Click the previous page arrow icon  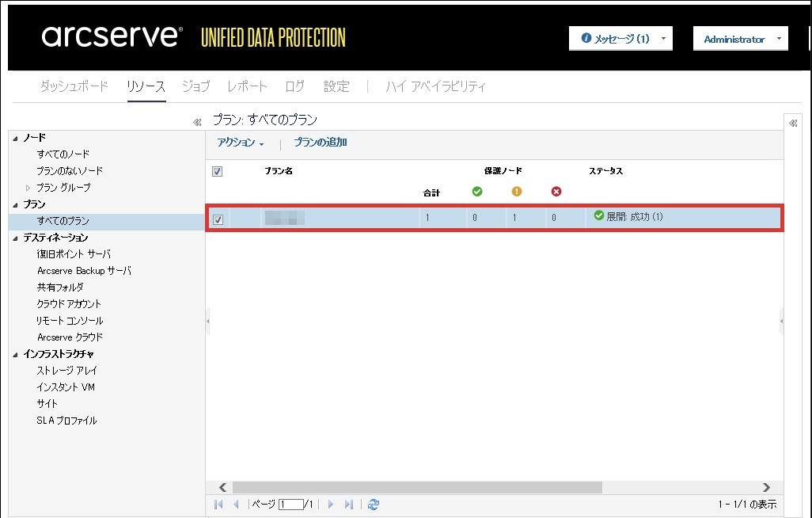click(x=236, y=505)
